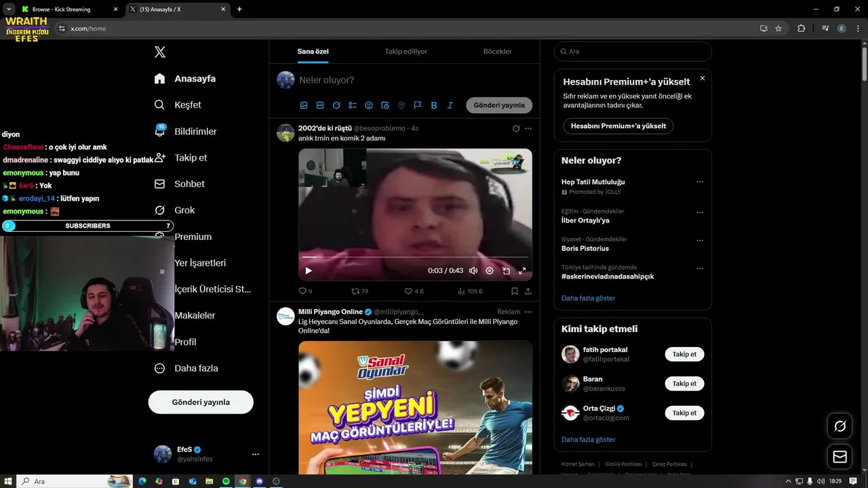This screenshot has height=488, width=868.
Task: Expand Daha fazla menu in sidebar
Action: [186, 368]
